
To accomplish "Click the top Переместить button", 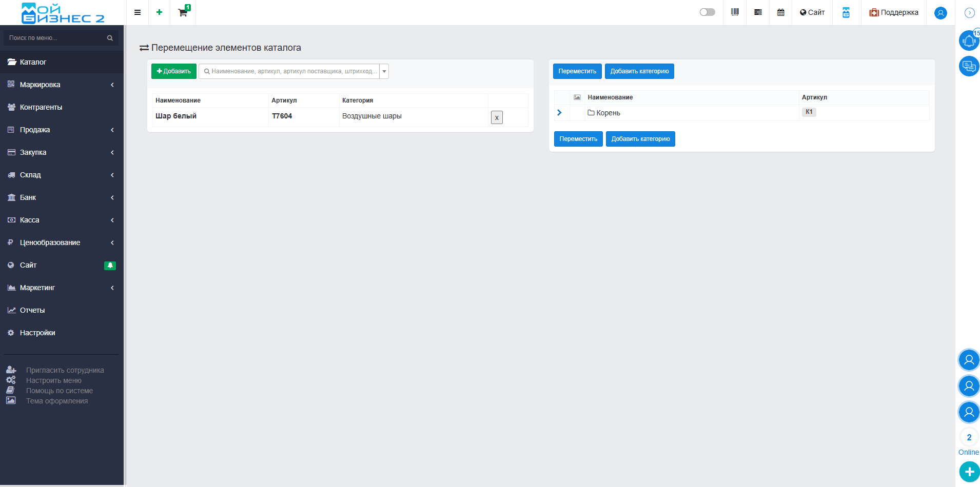I will (577, 71).
